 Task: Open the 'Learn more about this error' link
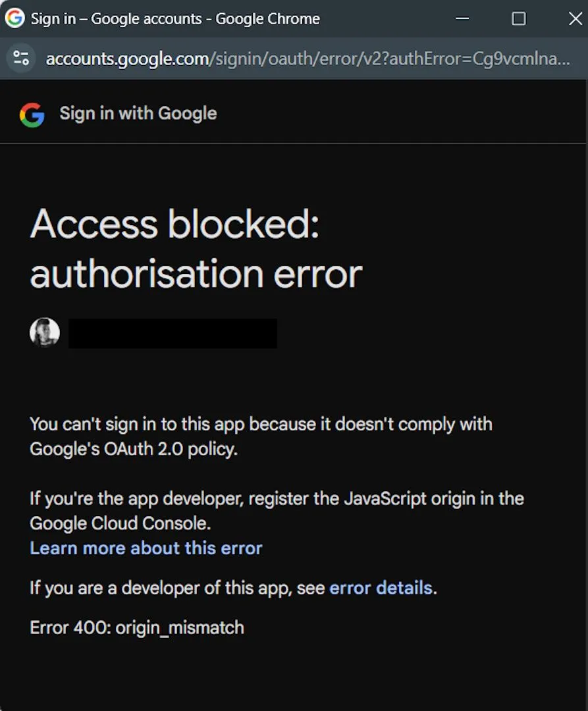(x=146, y=548)
